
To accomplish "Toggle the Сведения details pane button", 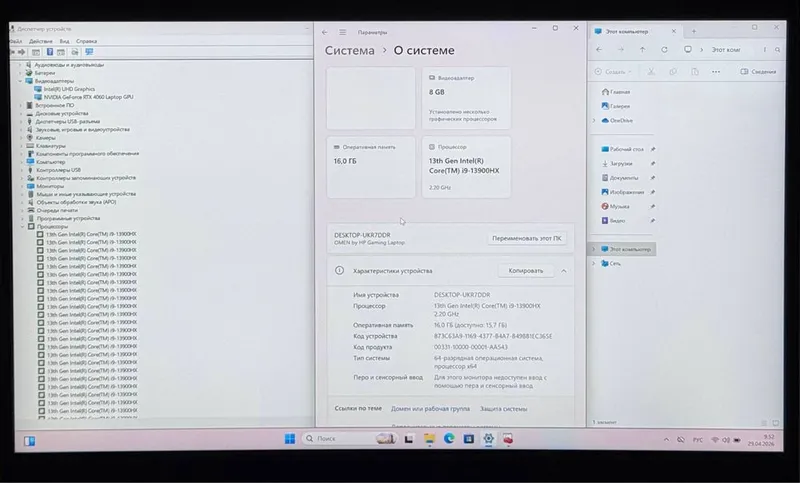I will coord(758,72).
